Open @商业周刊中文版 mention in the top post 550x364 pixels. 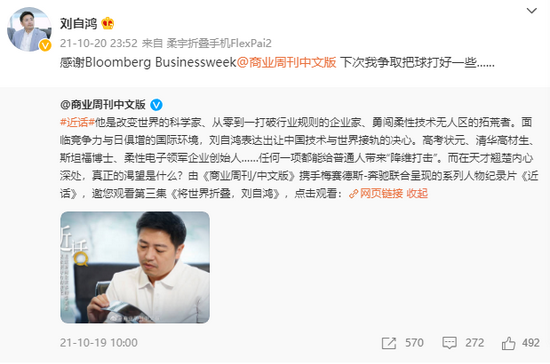286,62
